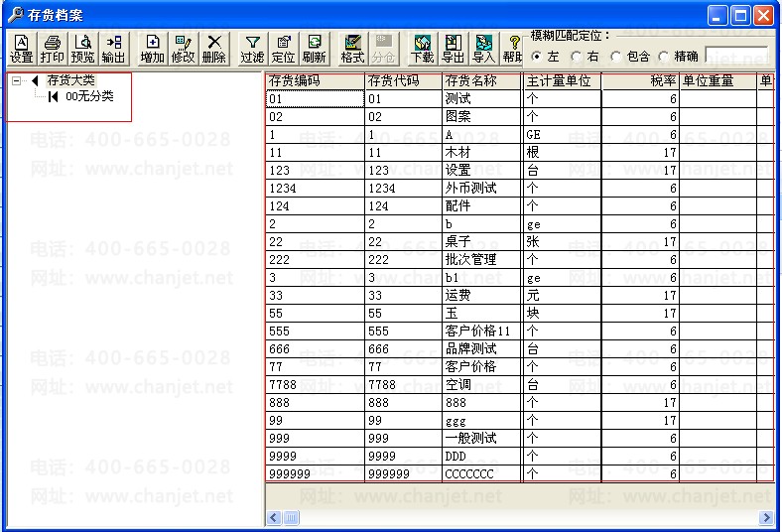The image size is (782, 532).
Task: Click the 设置 (Settings) toolbar icon
Action: click(21, 49)
